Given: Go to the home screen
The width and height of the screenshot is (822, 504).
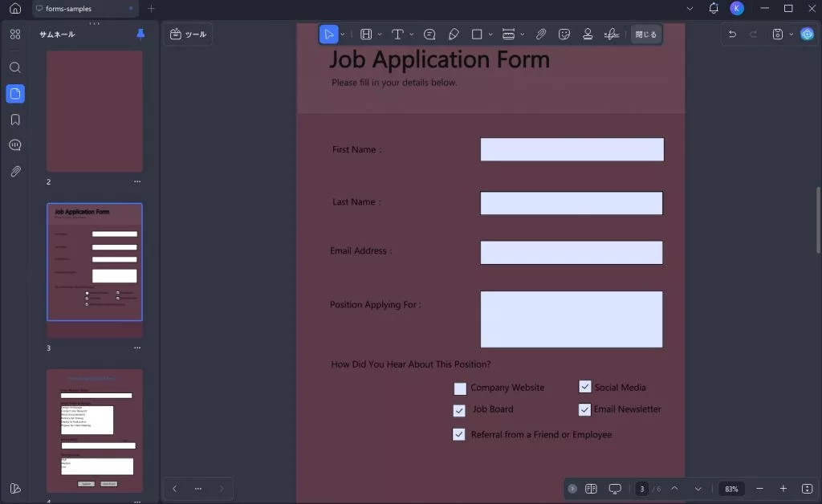Looking at the screenshot, I should (x=15, y=8).
